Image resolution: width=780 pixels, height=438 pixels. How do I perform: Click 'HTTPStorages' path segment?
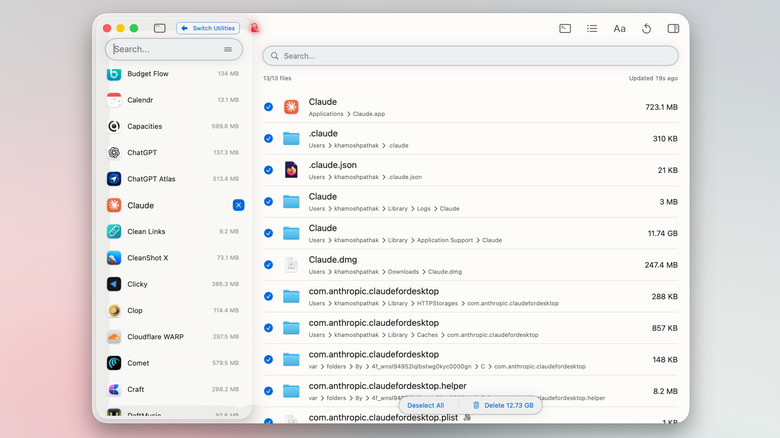[x=437, y=303]
